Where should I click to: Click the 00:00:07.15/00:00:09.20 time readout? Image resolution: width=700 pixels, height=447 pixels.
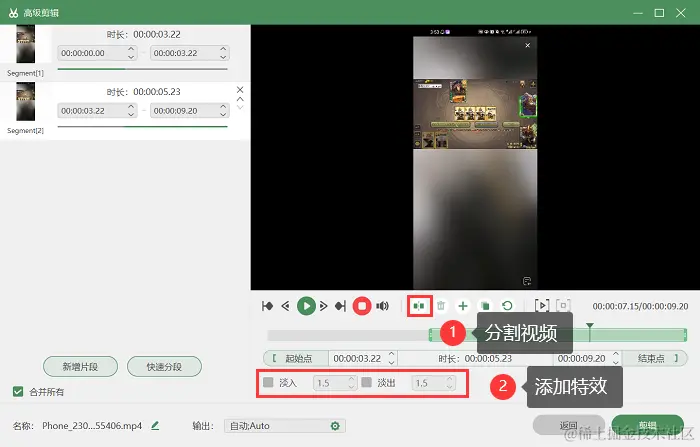(640, 306)
